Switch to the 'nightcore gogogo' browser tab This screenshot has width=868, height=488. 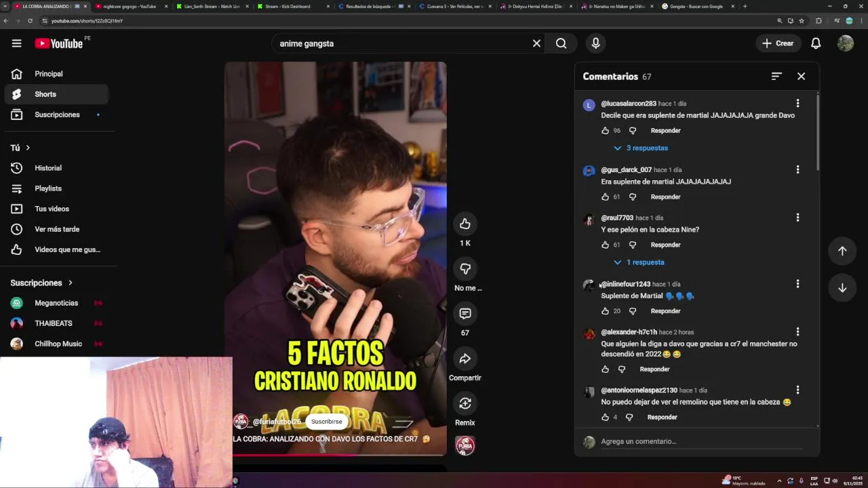pyautogui.click(x=129, y=6)
